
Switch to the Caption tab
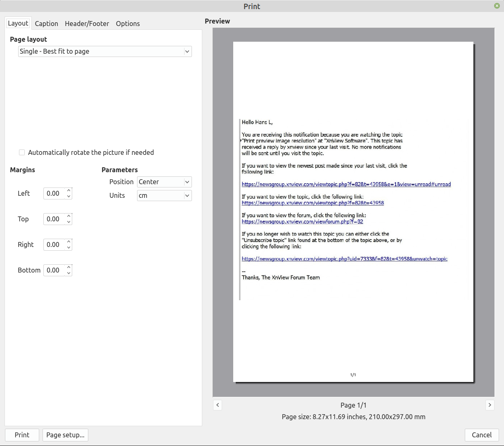pyautogui.click(x=46, y=24)
